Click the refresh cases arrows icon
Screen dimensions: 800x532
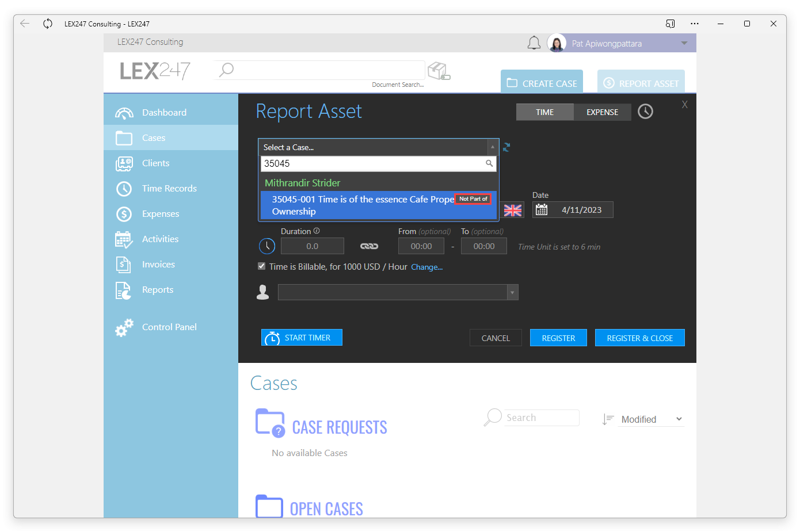coord(506,147)
